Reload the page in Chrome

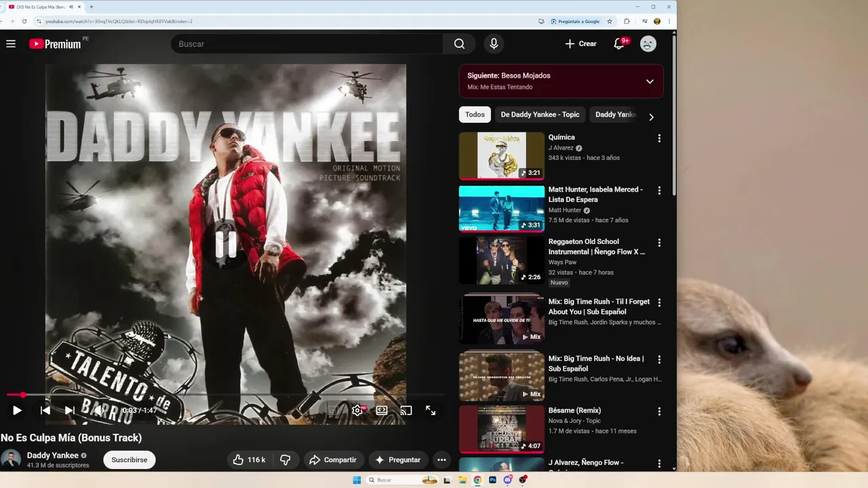pyautogui.click(x=24, y=21)
